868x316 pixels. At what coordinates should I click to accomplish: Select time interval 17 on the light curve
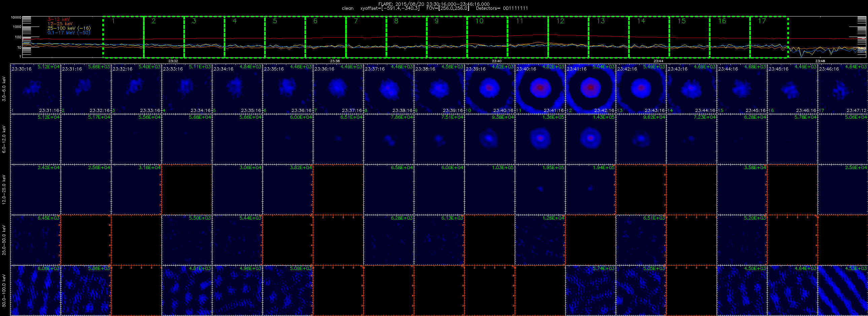tap(769, 37)
